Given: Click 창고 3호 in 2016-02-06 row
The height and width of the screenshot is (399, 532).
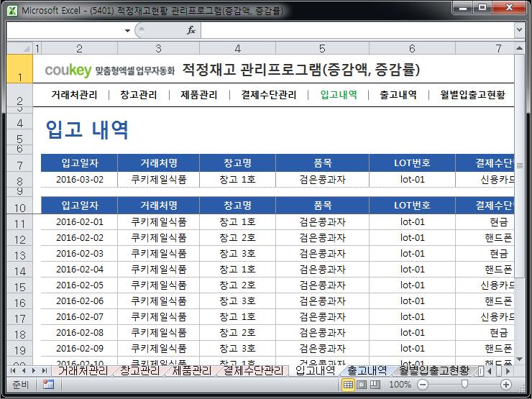Looking at the screenshot, I should coord(237,301).
